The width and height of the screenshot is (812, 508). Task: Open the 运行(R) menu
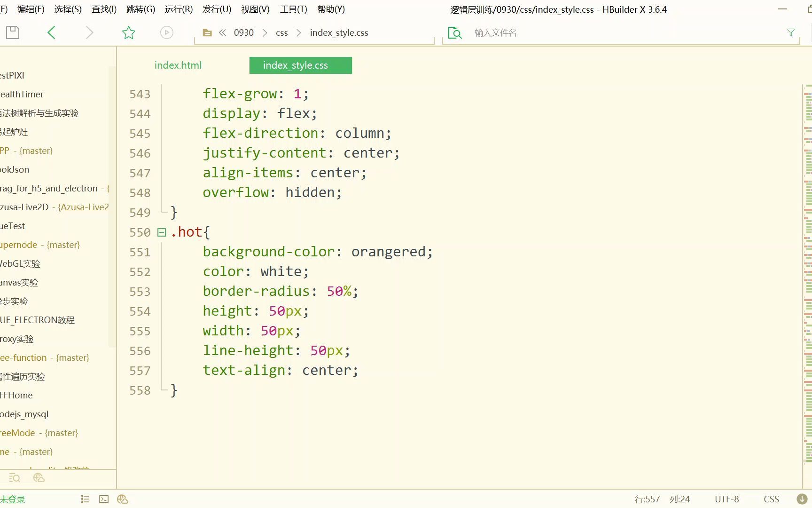[x=179, y=9]
